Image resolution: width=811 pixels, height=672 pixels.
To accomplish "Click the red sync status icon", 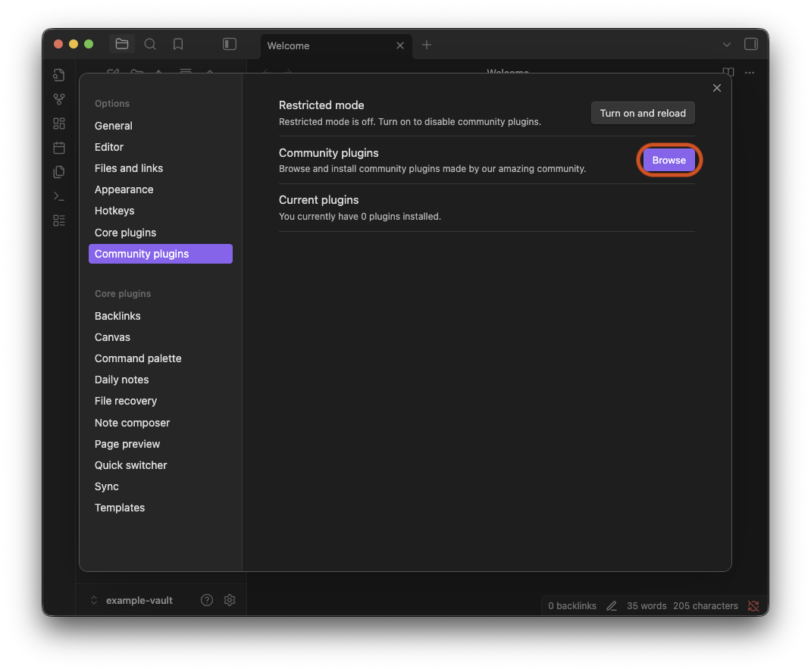I will [x=753, y=606].
